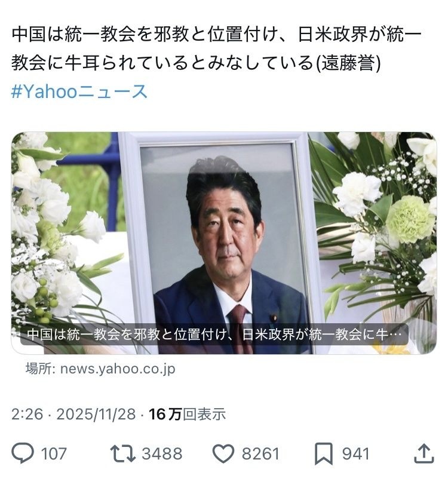Click the 場所: label below the card

coord(40,369)
